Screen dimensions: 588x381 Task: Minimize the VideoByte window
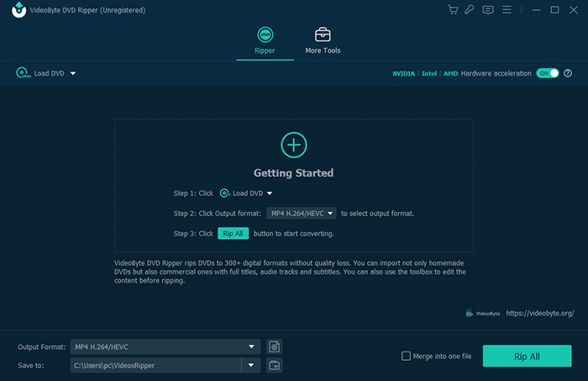click(536, 10)
